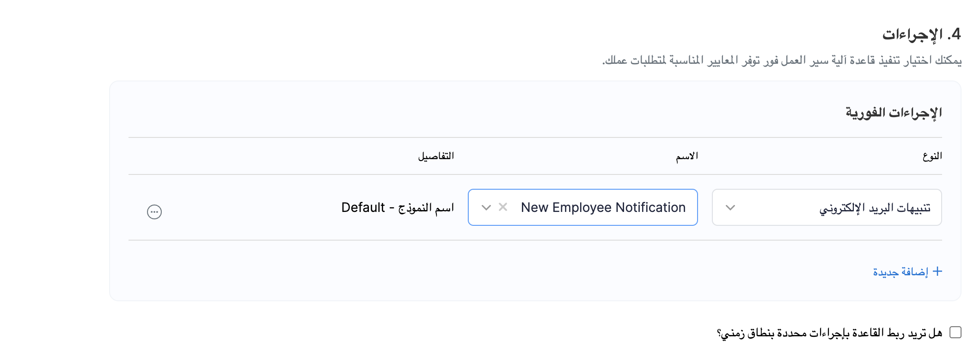This screenshot has width=980, height=360.
Task: Click the "New Employee Notification" selection chip
Action: [x=603, y=207]
